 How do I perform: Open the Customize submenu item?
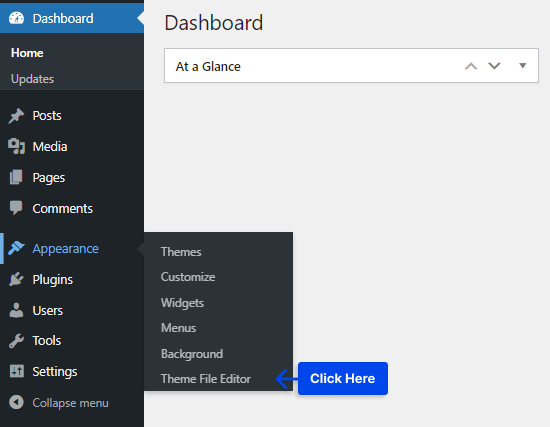[188, 277]
